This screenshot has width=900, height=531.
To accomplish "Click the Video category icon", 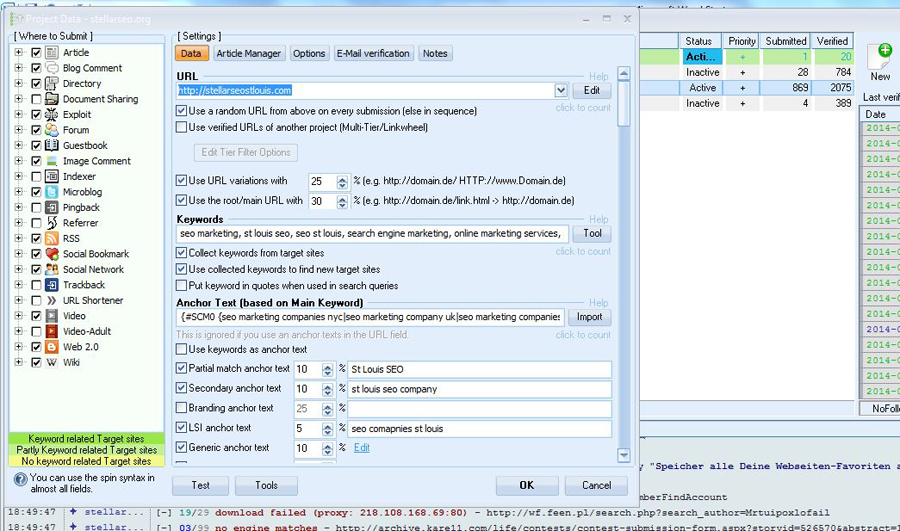I will tap(52, 316).
